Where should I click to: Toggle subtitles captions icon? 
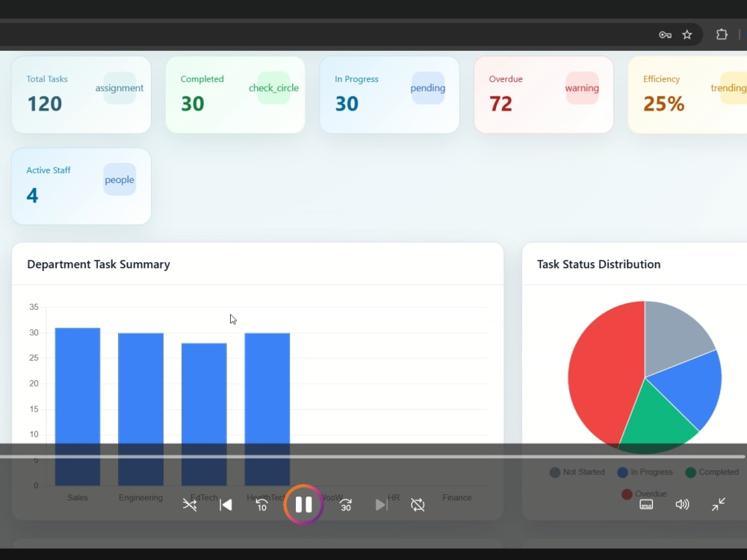tap(646, 505)
